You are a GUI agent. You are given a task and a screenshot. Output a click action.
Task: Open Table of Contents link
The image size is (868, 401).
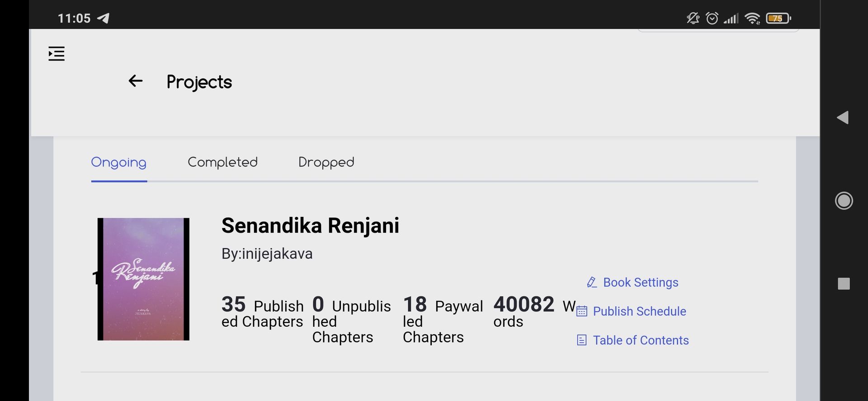pos(641,340)
